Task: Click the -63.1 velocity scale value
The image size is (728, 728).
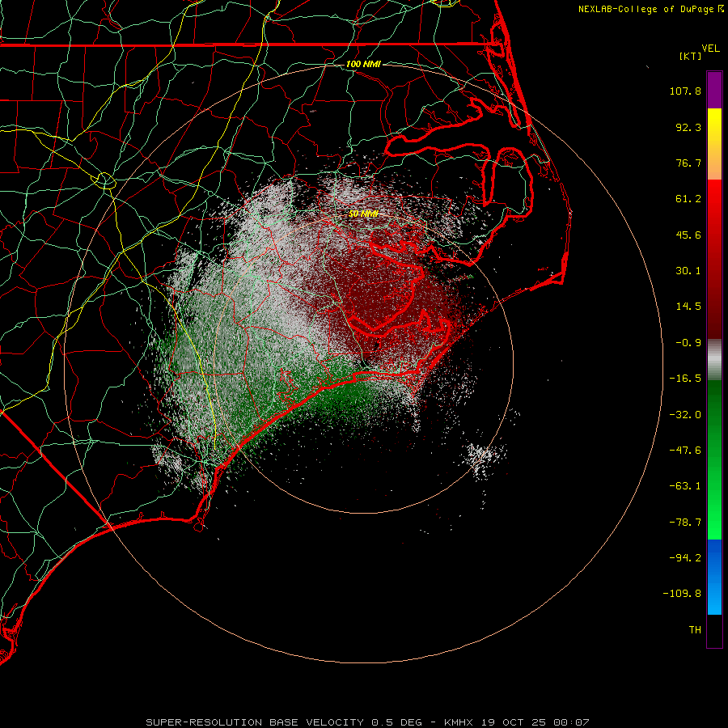Action: click(685, 486)
